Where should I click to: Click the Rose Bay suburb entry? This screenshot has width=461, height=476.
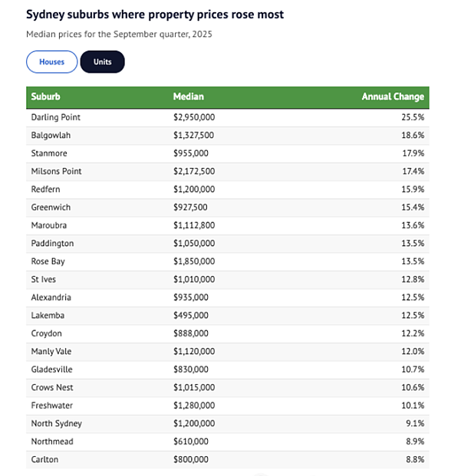pos(48,261)
